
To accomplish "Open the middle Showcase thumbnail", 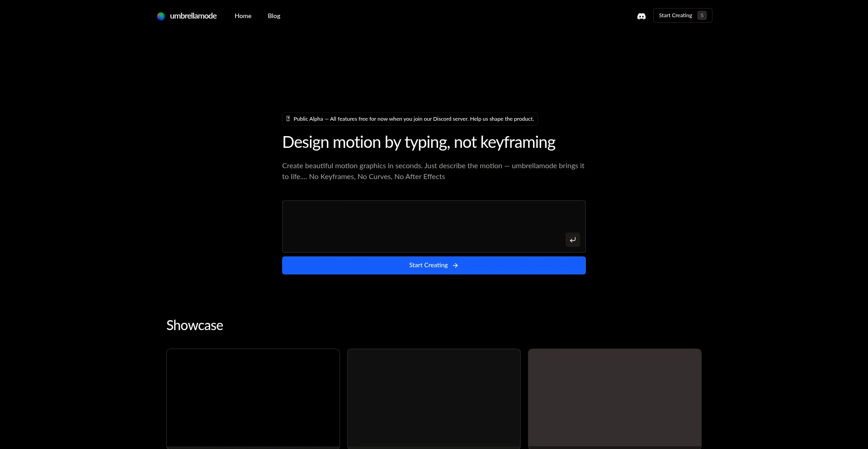I will (434, 398).
